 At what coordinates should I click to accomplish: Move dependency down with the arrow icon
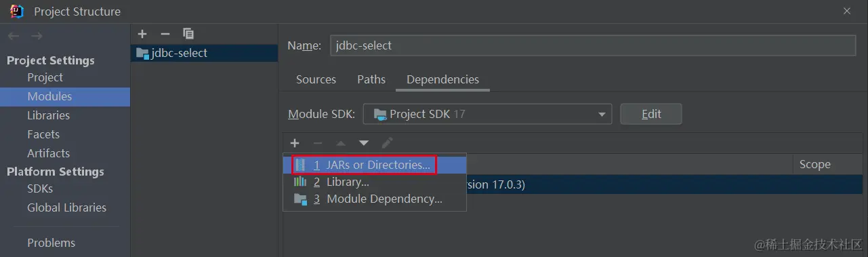click(364, 143)
